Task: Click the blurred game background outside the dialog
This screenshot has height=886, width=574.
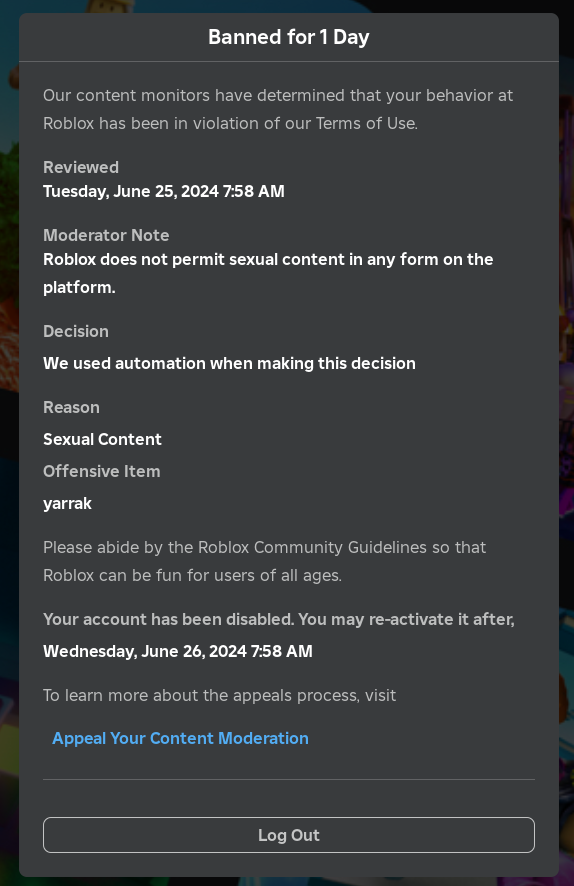Action: 8,339
